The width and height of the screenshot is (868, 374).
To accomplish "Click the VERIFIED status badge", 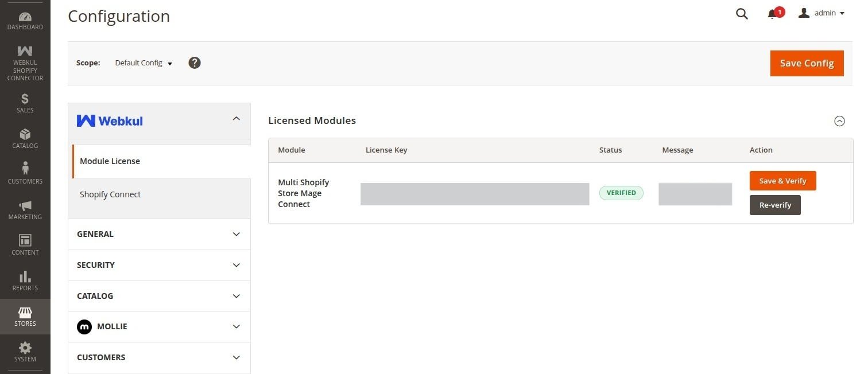I will point(621,193).
